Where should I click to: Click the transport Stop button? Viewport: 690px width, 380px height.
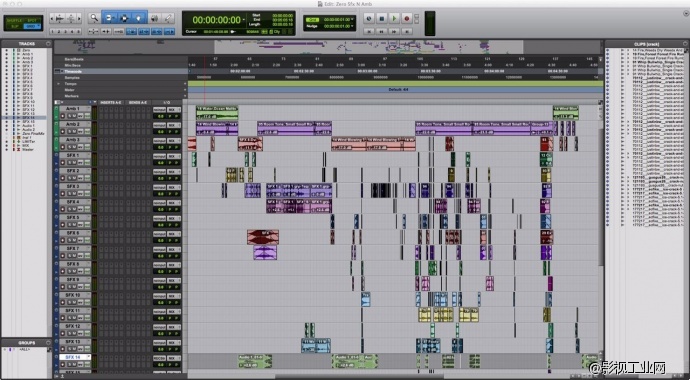(x=382, y=18)
